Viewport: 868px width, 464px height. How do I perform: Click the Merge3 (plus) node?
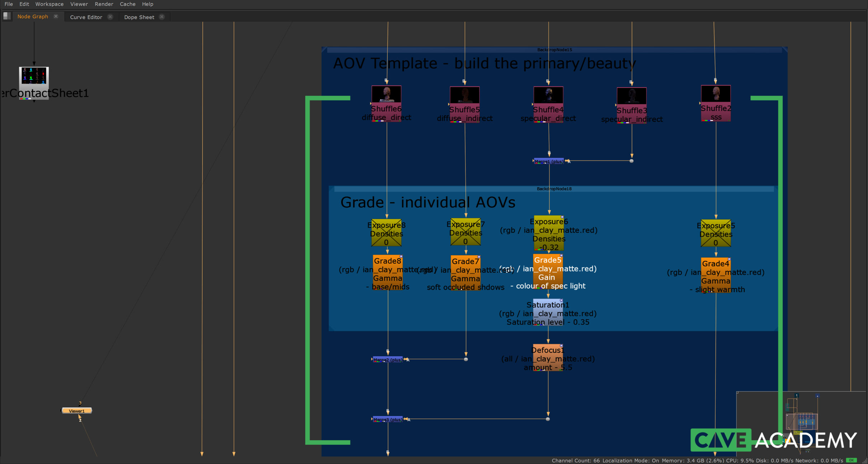[387, 420]
